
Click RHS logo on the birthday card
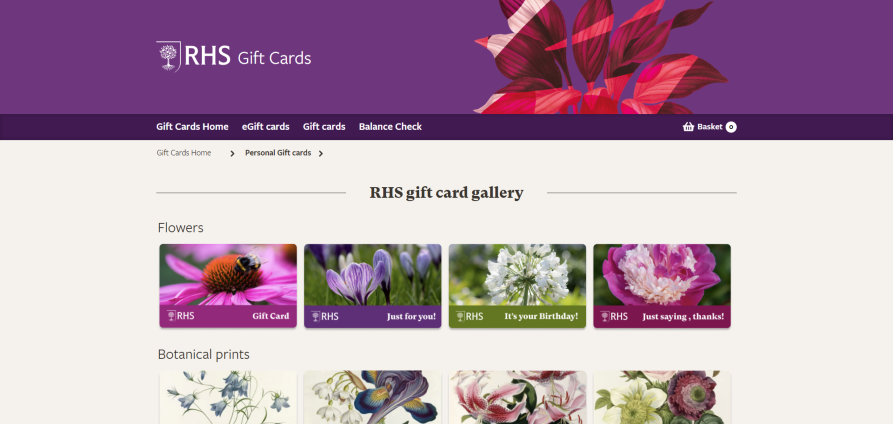point(469,316)
